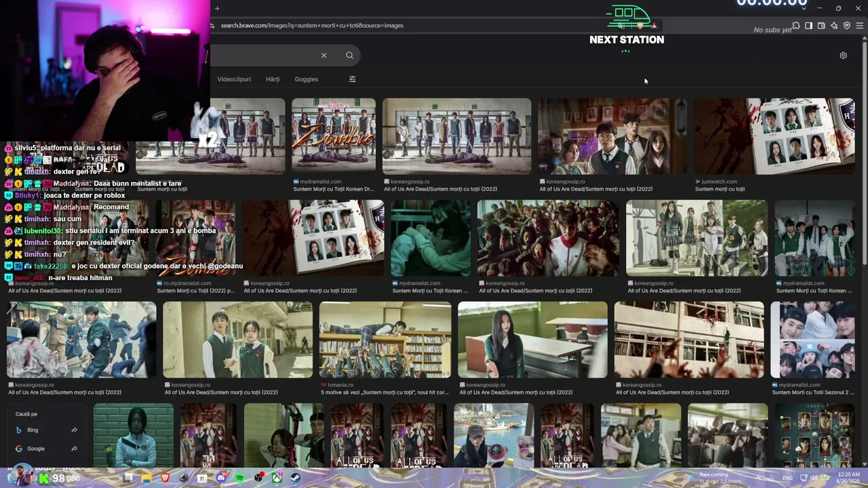The height and width of the screenshot is (488, 868).
Task: Open the Leo AI sparkle icon
Action: [834, 26]
